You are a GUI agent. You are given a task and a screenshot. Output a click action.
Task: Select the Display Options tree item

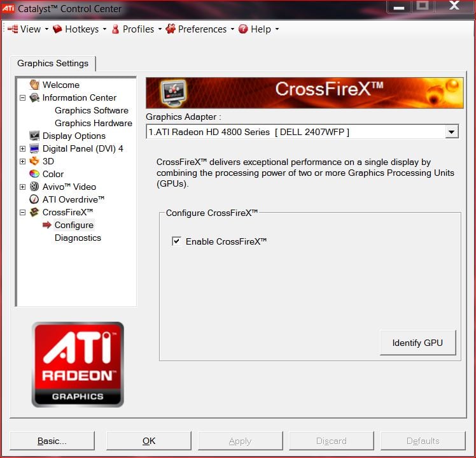coord(74,136)
